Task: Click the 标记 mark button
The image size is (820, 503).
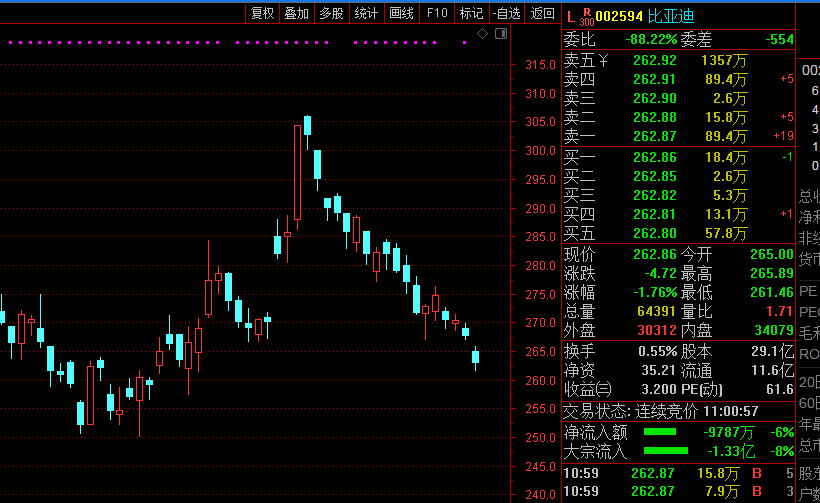Action: tap(471, 14)
